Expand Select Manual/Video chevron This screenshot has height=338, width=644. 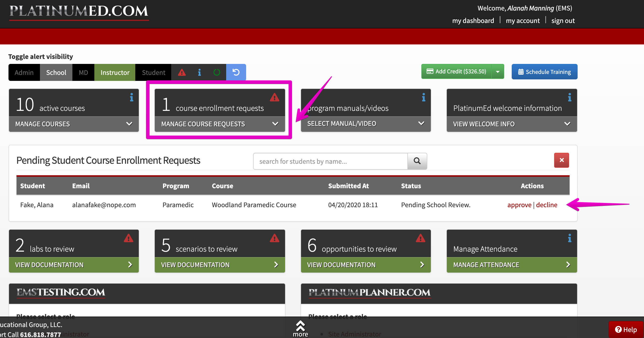(x=421, y=123)
